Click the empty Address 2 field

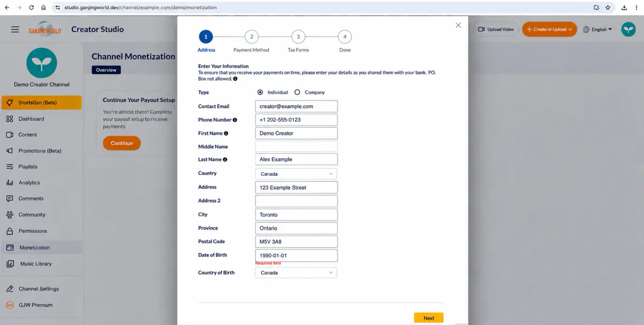click(x=296, y=201)
